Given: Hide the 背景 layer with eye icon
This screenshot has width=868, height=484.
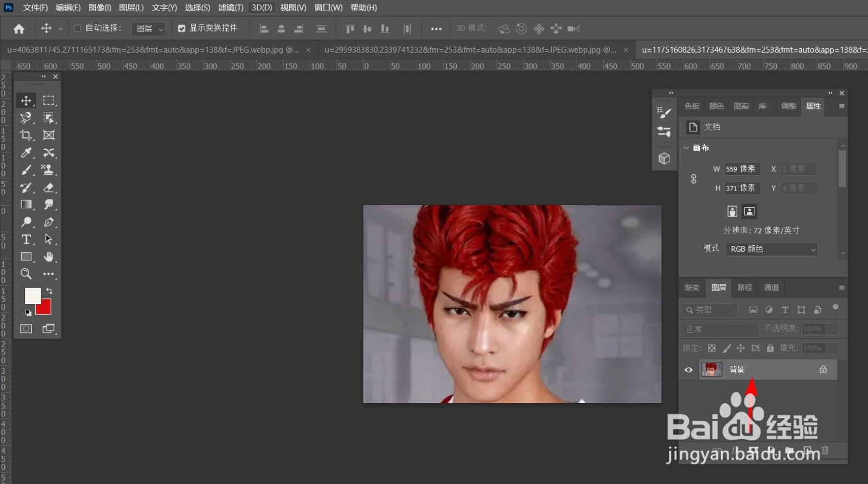Looking at the screenshot, I should (688, 370).
